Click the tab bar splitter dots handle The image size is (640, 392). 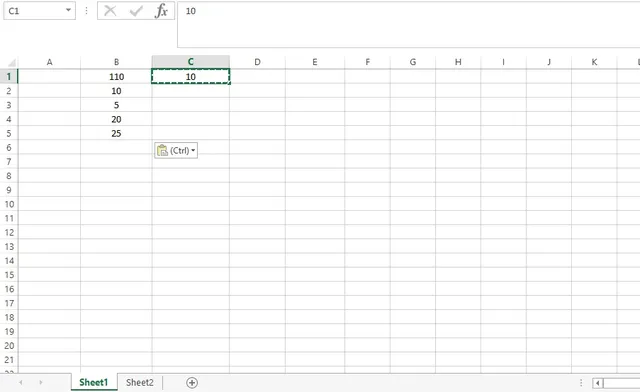[x=581, y=383]
